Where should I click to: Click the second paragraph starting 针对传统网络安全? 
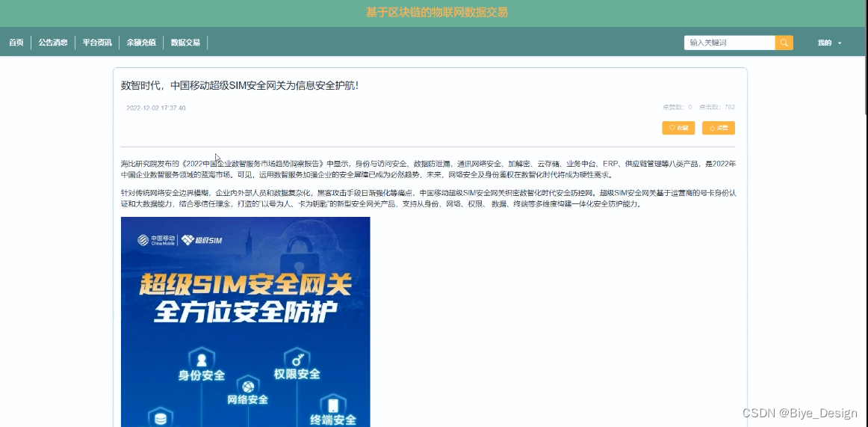coord(429,198)
